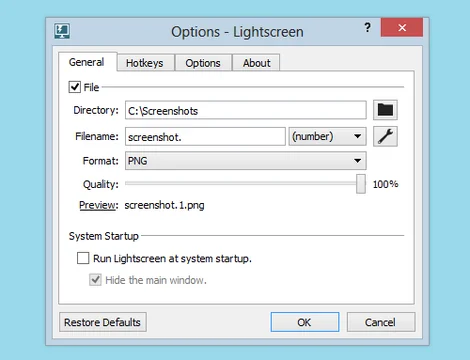Open the (number) naming dropdown

pyautogui.click(x=327, y=136)
